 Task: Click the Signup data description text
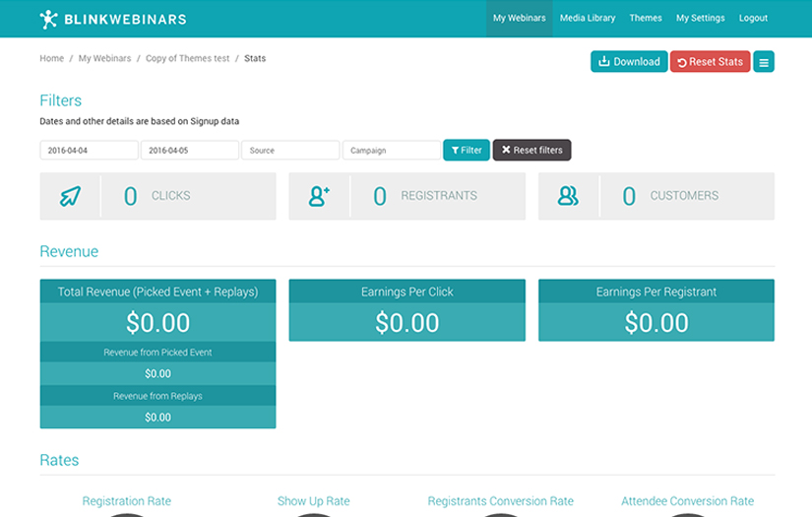(140, 121)
